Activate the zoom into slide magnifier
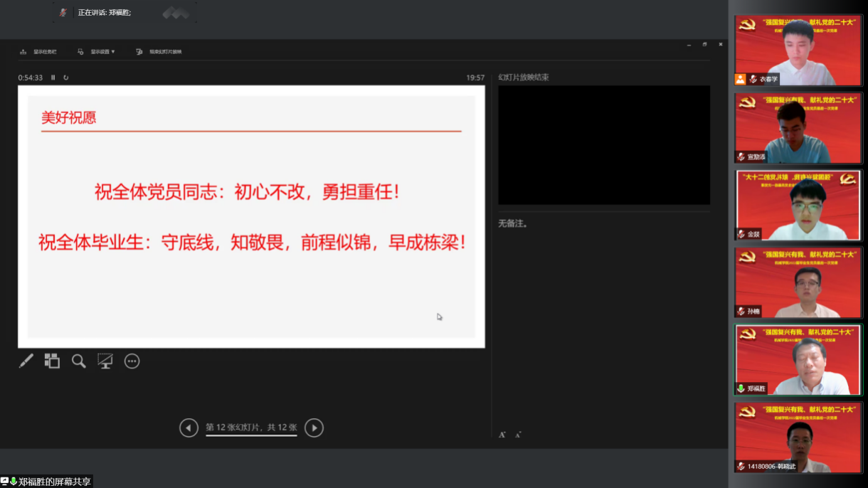 79,361
